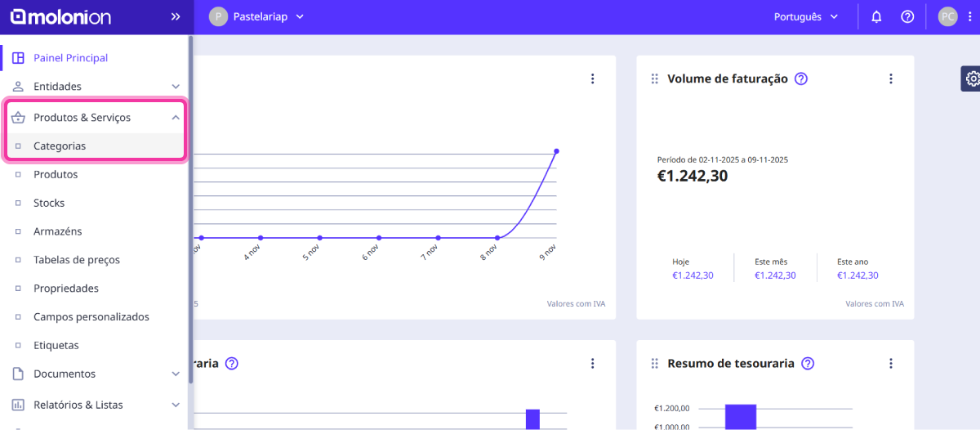Click the notifications bell icon
The width and height of the screenshot is (980, 430).
coord(876,16)
